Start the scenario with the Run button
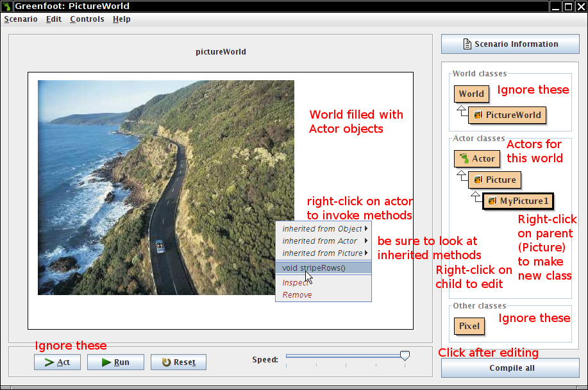The width and height of the screenshot is (588, 390). point(117,362)
